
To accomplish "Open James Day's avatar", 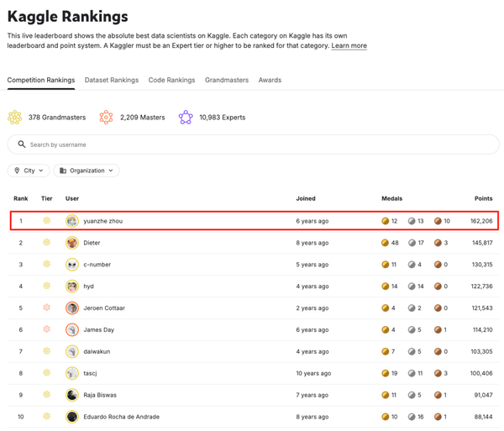I will (x=72, y=329).
